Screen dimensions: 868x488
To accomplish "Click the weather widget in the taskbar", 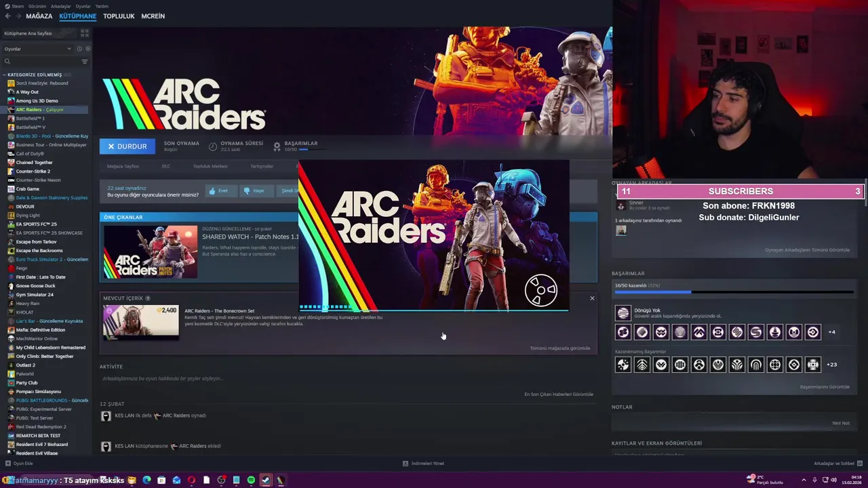I will (764, 480).
